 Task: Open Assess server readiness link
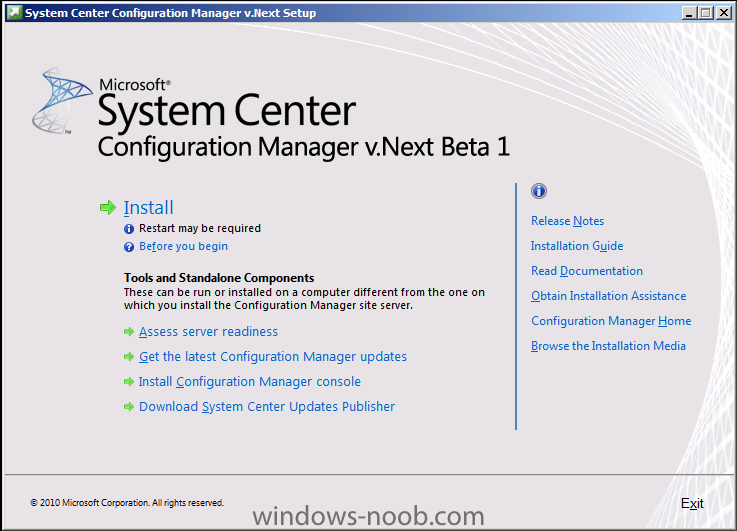pyautogui.click(x=208, y=332)
